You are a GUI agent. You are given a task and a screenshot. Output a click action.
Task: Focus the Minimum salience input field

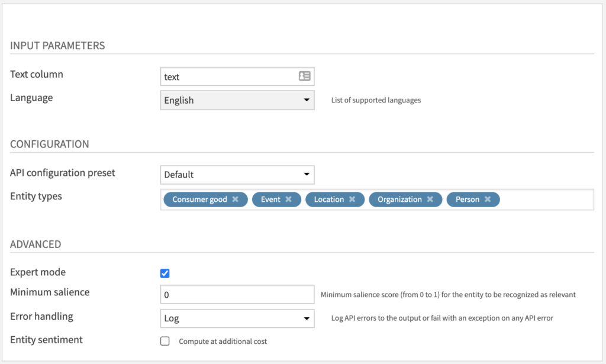click(237, 294)
